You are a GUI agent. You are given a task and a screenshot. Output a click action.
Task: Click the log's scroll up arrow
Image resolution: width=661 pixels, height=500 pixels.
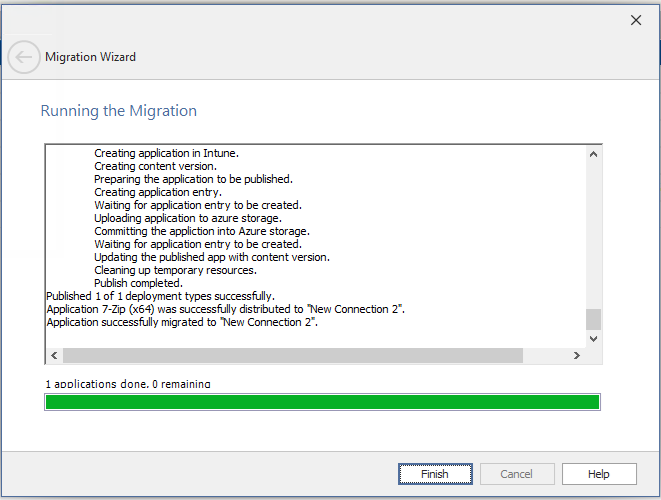click(x=593, y=154)
